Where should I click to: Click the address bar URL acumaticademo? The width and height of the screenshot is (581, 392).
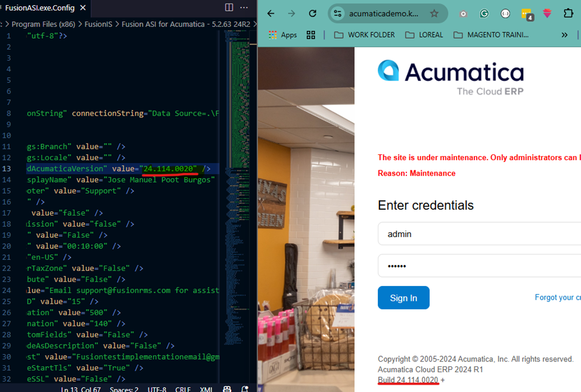point(384,14)
